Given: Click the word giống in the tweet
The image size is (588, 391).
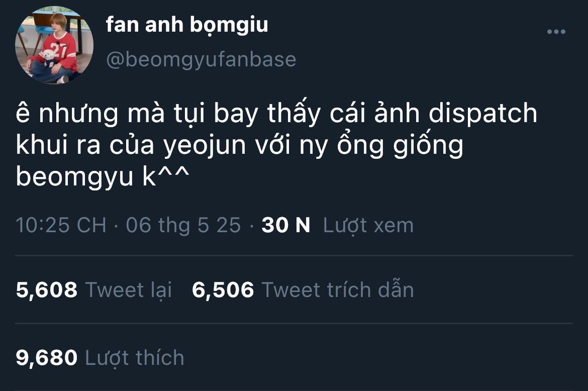Looking at the screenshot, I should click(x=428, y=145).
